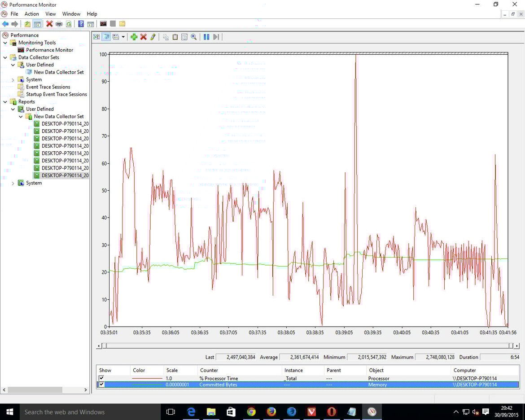This screenshot has height=420, width=525.
Task: Expand System under Reports
Action: point(13,183)
